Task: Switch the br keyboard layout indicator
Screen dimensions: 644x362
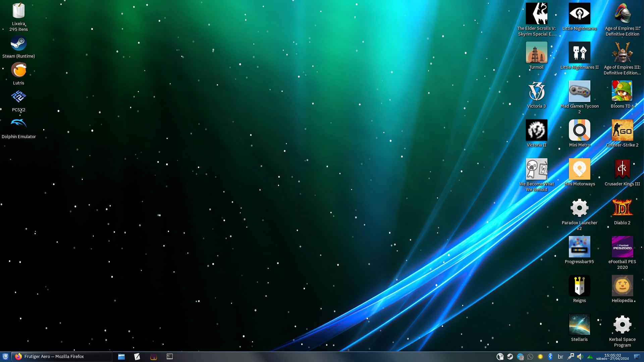Action: (x=560, y=357)
